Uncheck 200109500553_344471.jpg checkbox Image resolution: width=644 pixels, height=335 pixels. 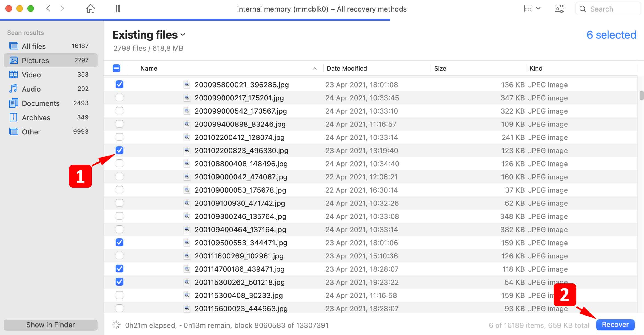[x=119, y=242]
